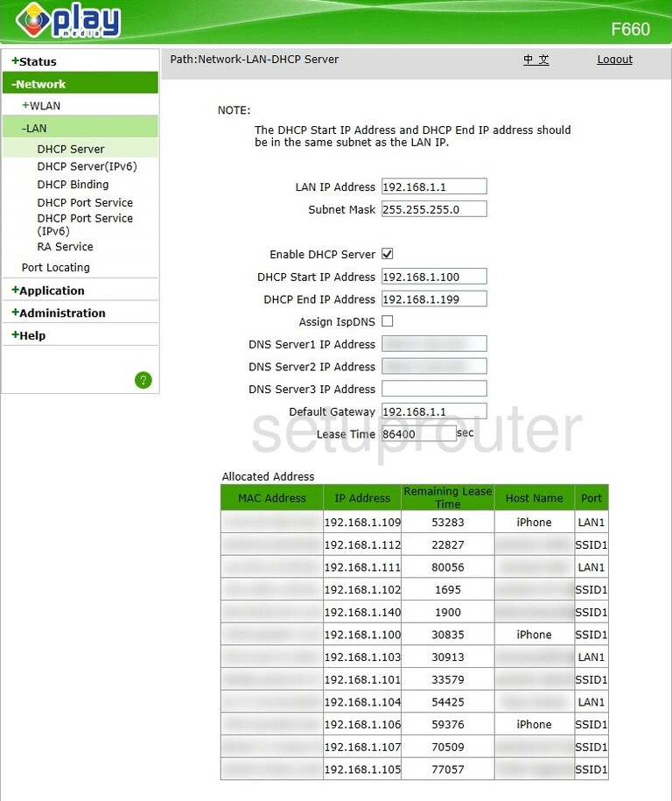Click the green help question mark icon
672x801 pixels.
pyautogui.click(x=143, y=380)
